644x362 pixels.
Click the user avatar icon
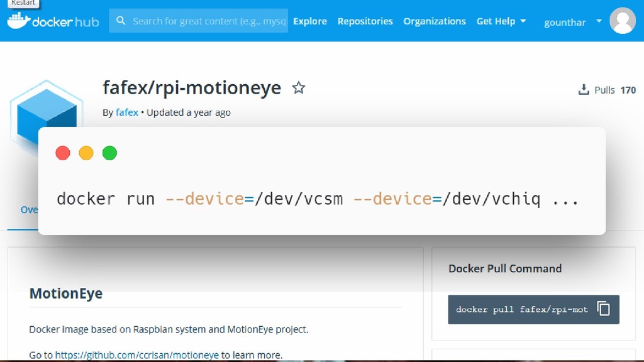[622, 21]
